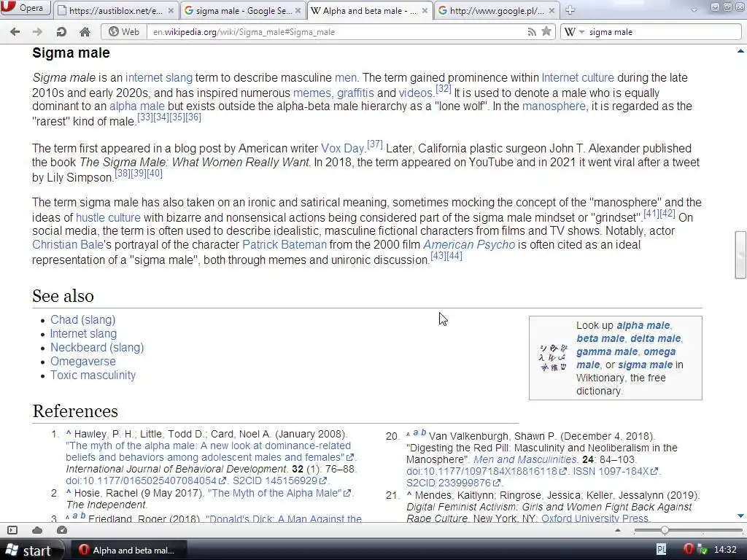
Task: Open The Myth of the Alpha Male article
Action: (x=279, y=493)
